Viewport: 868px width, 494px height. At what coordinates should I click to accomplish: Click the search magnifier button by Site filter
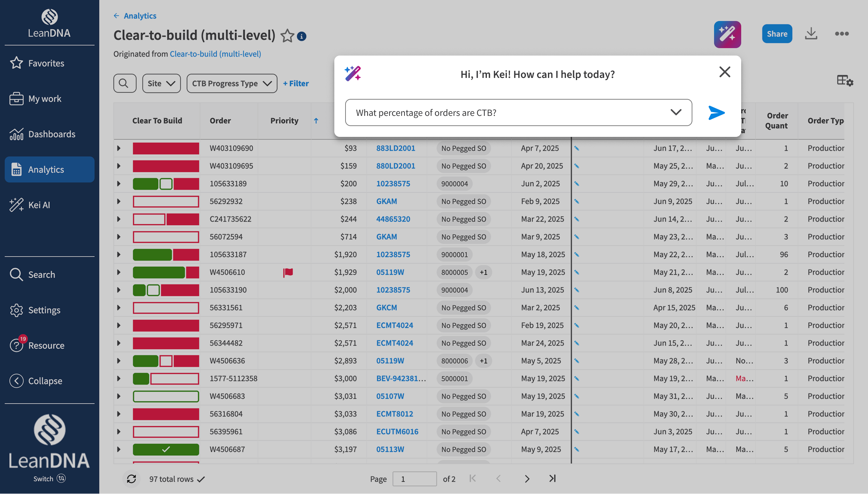pos(124,83)
